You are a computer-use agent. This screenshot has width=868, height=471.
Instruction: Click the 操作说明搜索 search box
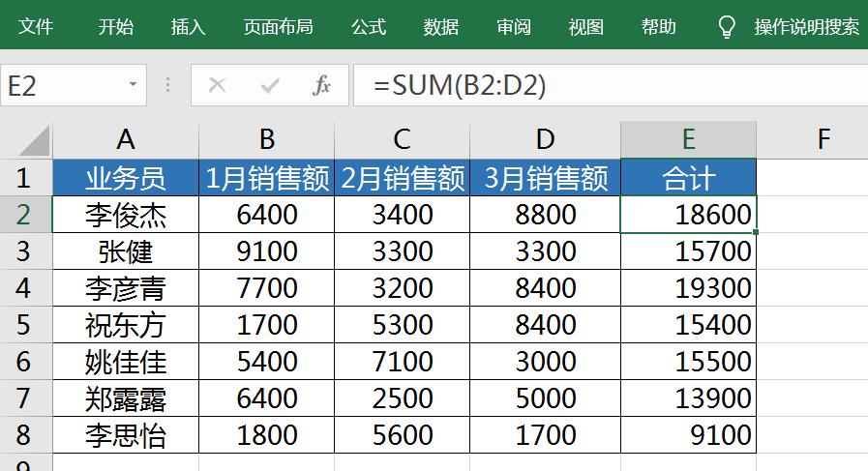807,26
